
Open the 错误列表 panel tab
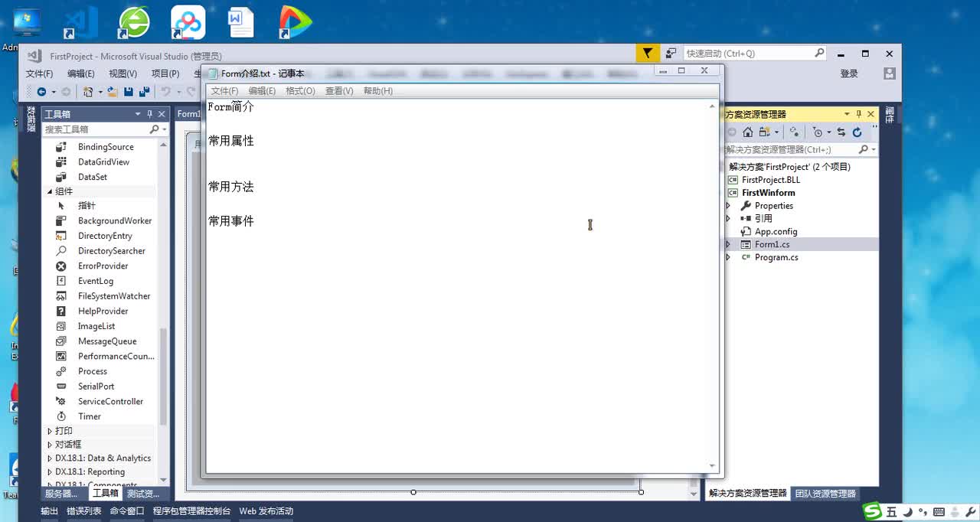(83, 511)
